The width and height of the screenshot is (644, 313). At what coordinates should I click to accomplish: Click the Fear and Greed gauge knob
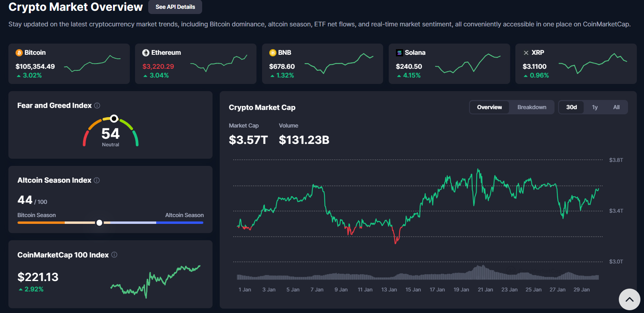click(114, 118)
